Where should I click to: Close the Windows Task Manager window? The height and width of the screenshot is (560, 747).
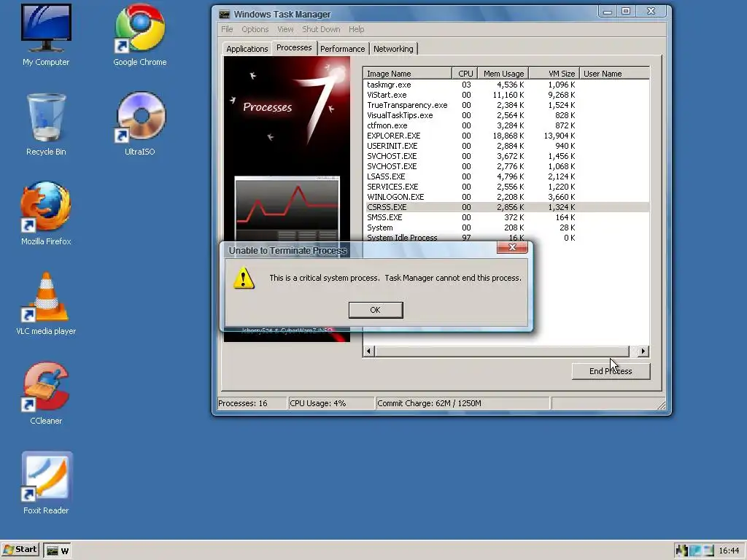(x=651, y=12)
